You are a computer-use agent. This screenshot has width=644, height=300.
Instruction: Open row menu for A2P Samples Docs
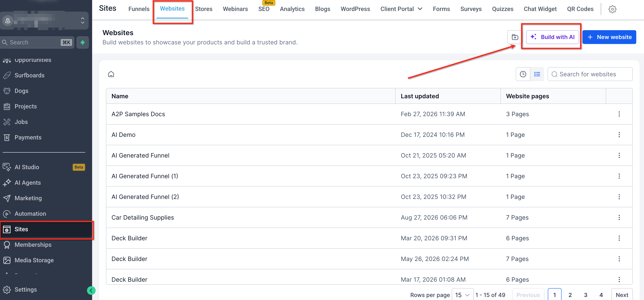coord(619,114)
